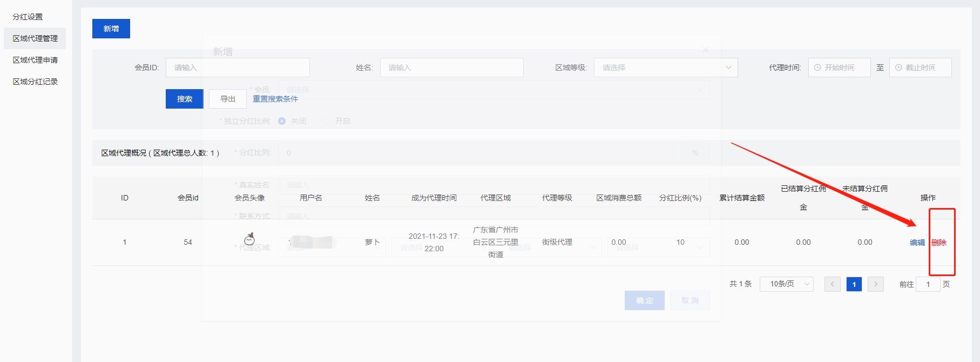Click the red 删除 link in the row
The width and height of the screenshot is (980, 362).
pyautogui.click(x=939, y=243)
